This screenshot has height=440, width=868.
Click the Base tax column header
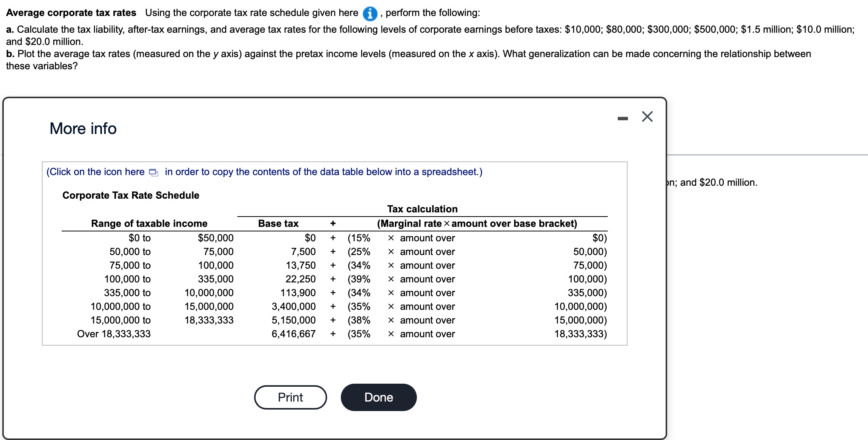(278, 223)
